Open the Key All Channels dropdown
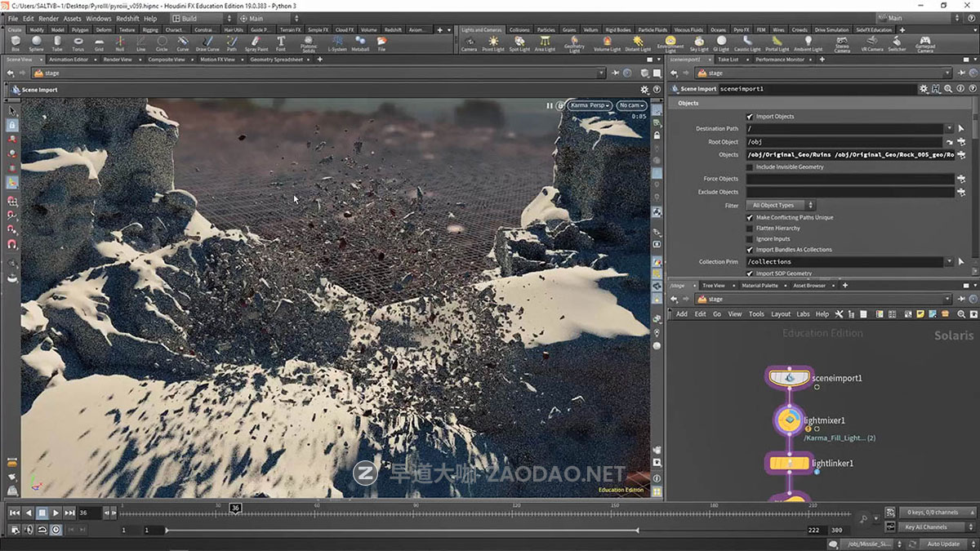The image size is (980, 551). point(936,527)
